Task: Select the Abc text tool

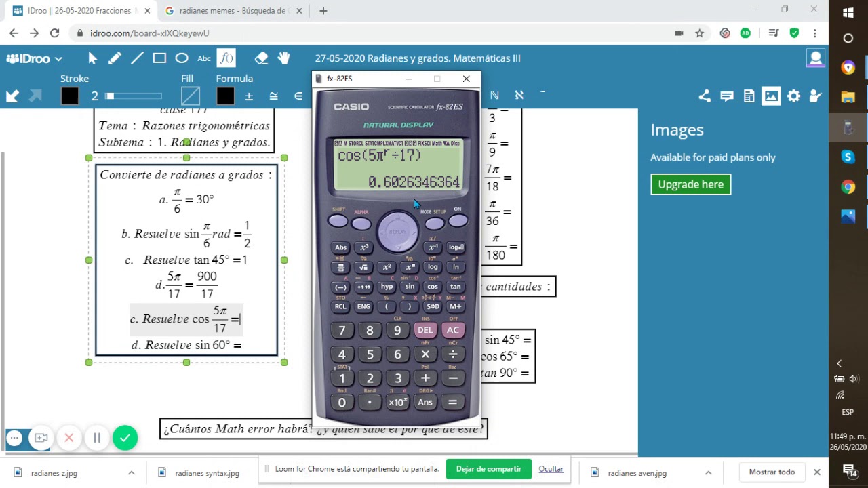Action: coord(204,58)
